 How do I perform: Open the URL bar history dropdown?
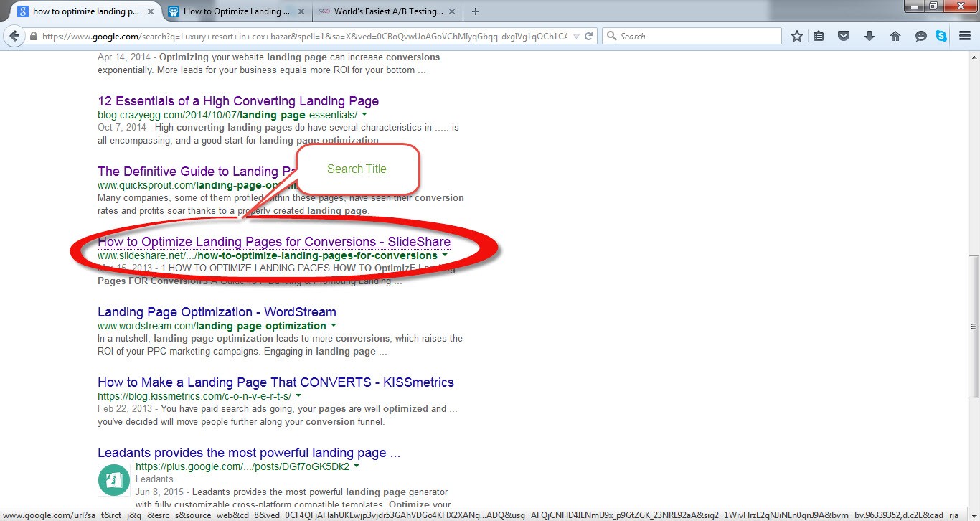pyautogui.click(x=575, y=36)
